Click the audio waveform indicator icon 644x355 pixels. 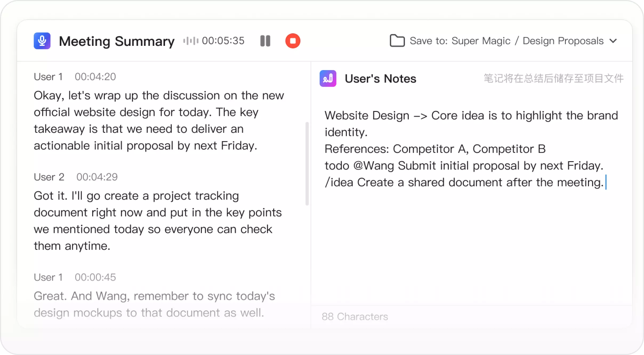[x=191, y=41]
